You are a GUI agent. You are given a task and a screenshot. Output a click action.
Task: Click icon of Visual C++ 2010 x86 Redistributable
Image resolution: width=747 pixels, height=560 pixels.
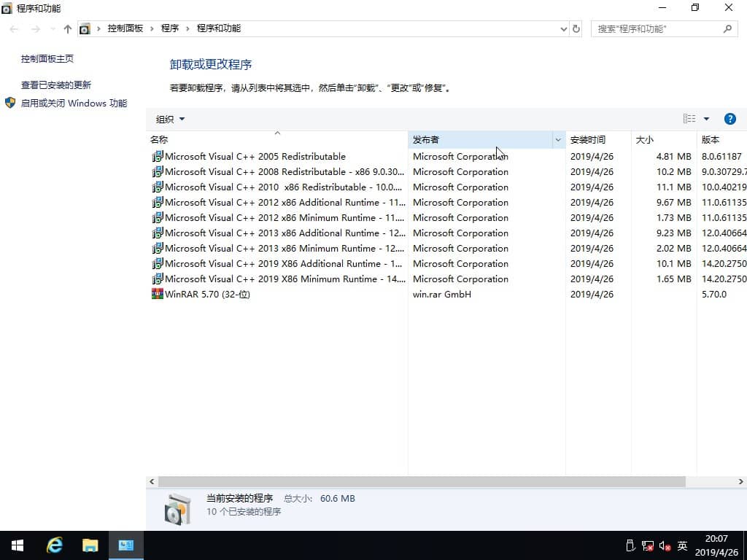(158, 187)
